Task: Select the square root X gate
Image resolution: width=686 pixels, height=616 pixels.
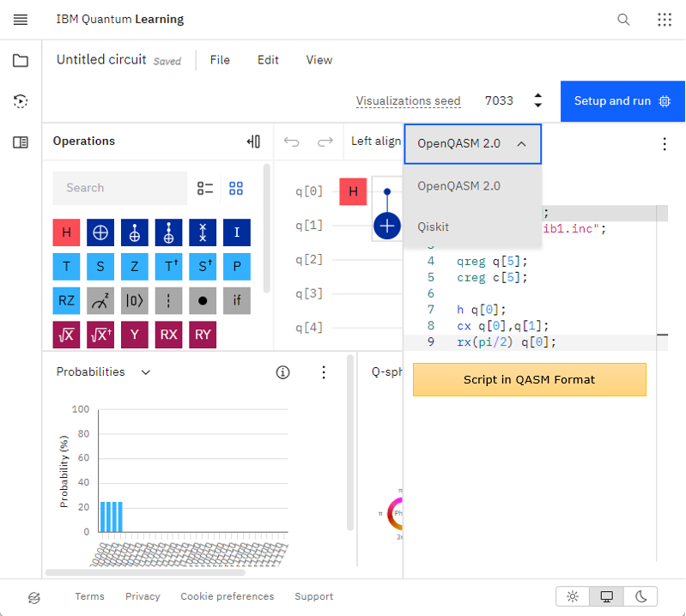Action: pos(66,335)
